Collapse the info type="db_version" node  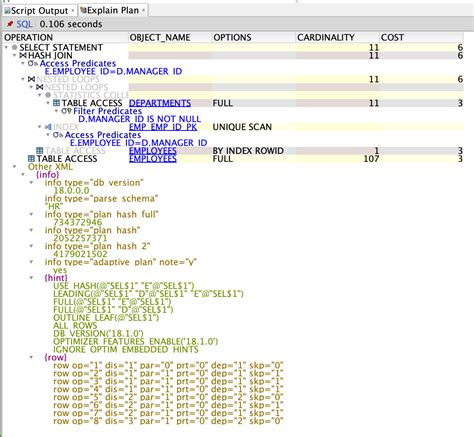[x=32, y=183]
